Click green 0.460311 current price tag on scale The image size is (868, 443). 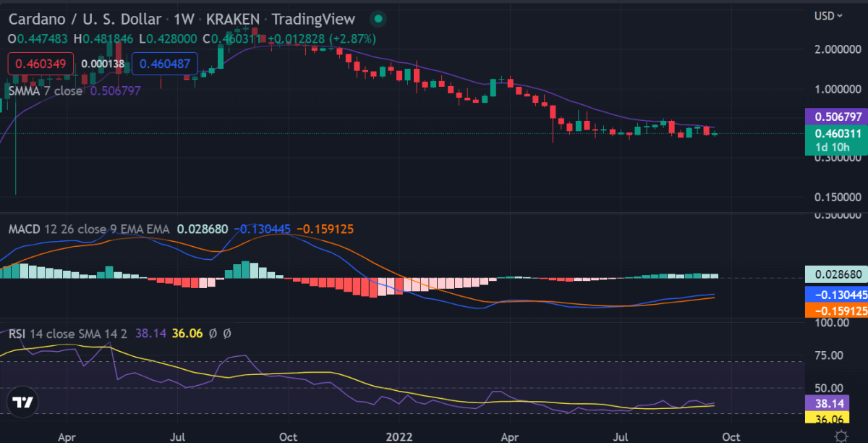(836, 133)
